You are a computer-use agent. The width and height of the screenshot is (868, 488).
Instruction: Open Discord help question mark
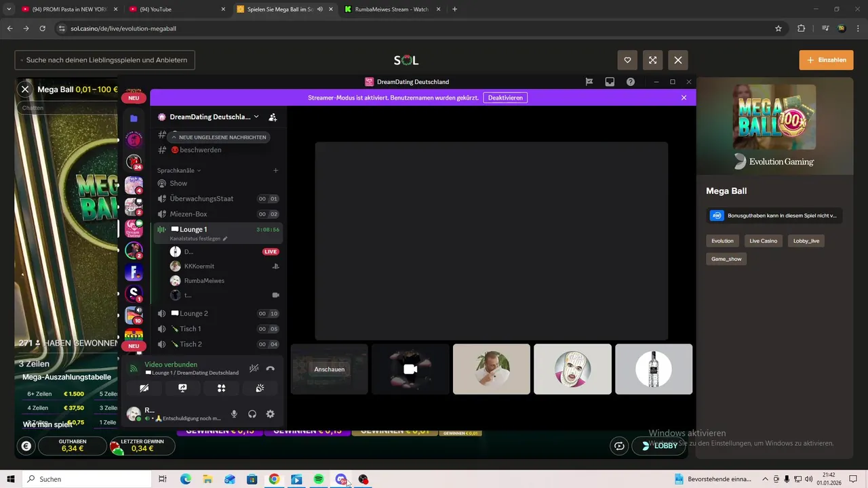click(631, 82)
